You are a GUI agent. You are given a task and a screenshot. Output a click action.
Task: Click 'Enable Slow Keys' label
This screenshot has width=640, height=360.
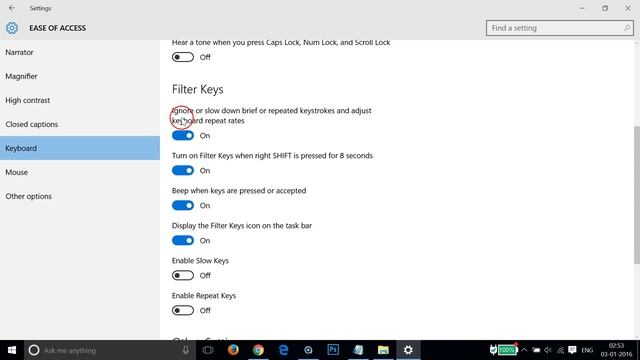click(200, 261)
